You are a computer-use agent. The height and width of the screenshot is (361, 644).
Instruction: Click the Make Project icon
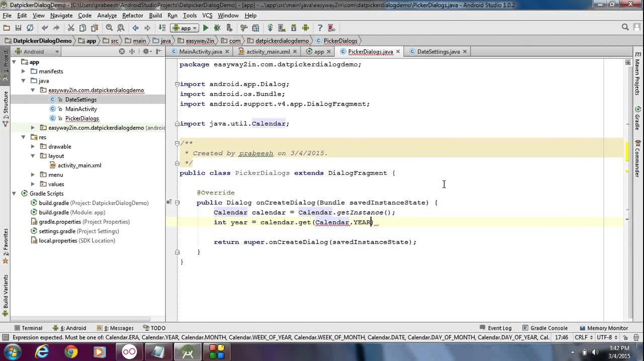point(162,28)
